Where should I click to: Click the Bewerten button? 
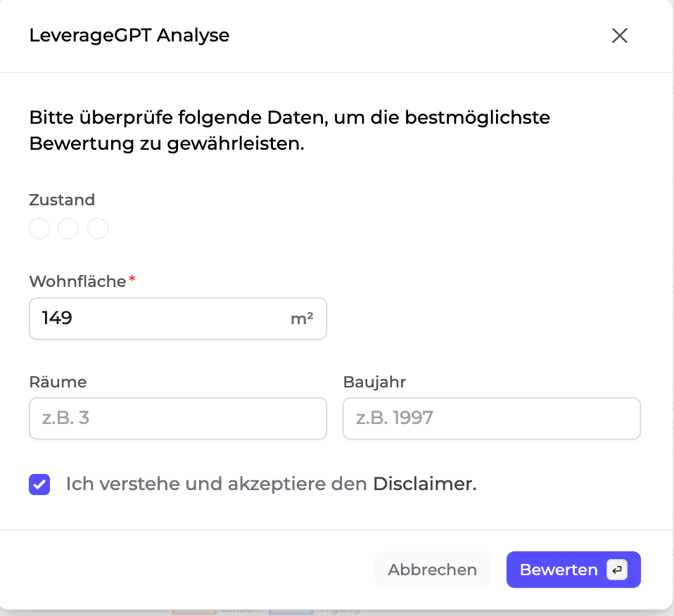573,570
